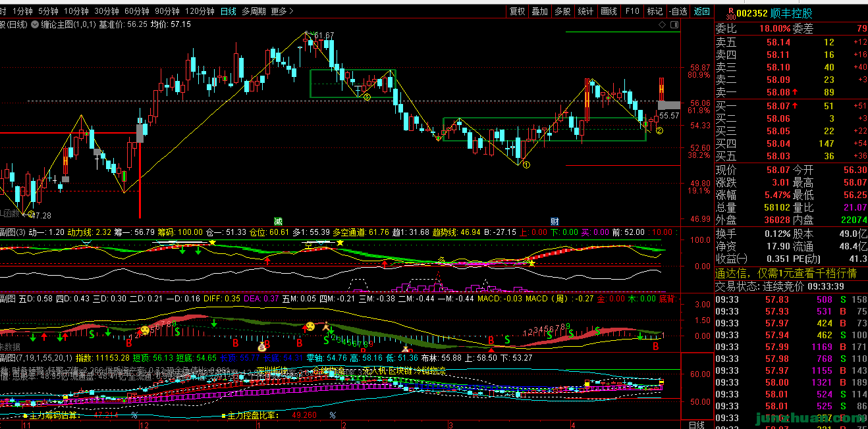
Task: Open the 多周期 multi-period view
Action: coord(254,11)
